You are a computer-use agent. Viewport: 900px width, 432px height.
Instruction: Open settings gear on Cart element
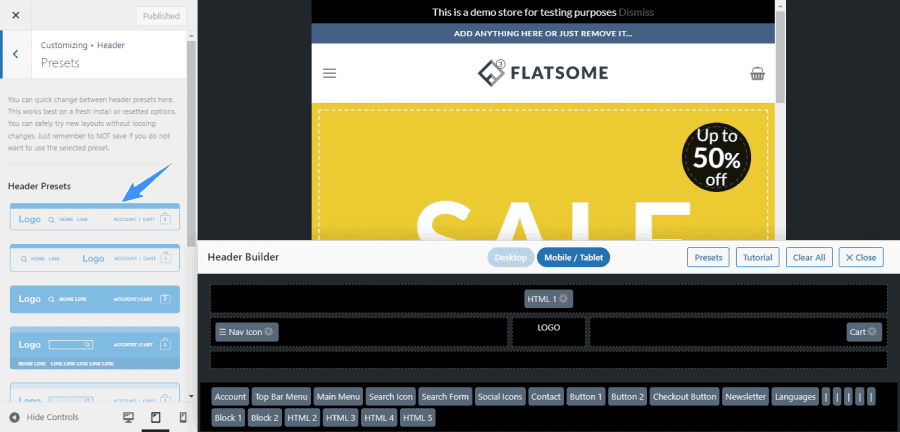click(872, 332)
